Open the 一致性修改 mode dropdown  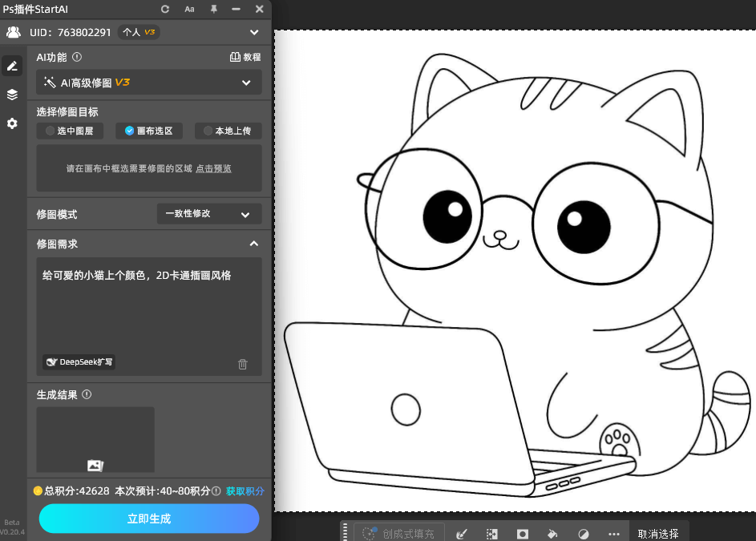(208, 213)
